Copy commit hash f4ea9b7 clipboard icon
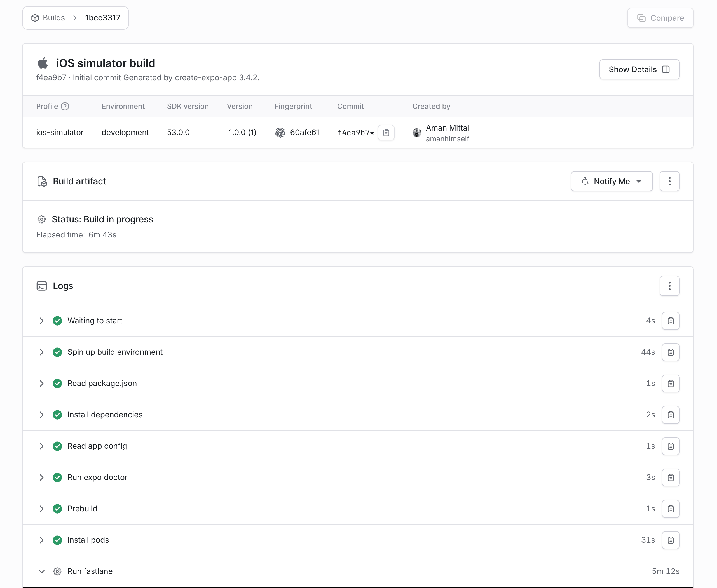 pos(386,132)
